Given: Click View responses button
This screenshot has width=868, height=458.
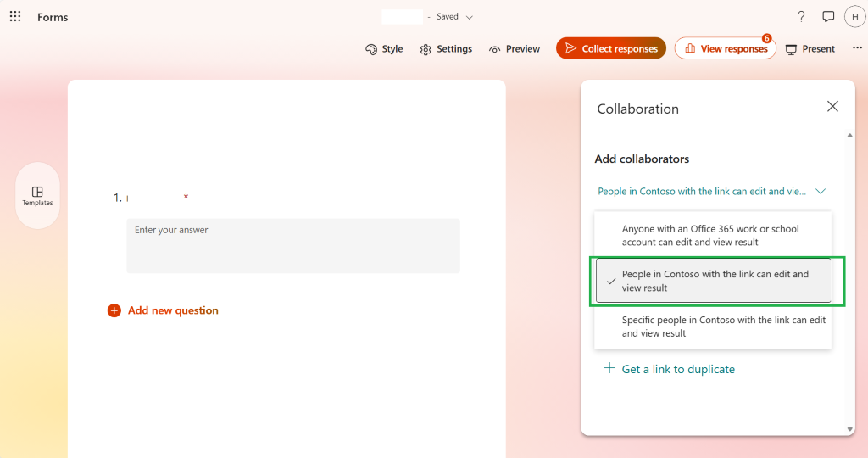Looking at the screenshot, I should click(726, 48).
